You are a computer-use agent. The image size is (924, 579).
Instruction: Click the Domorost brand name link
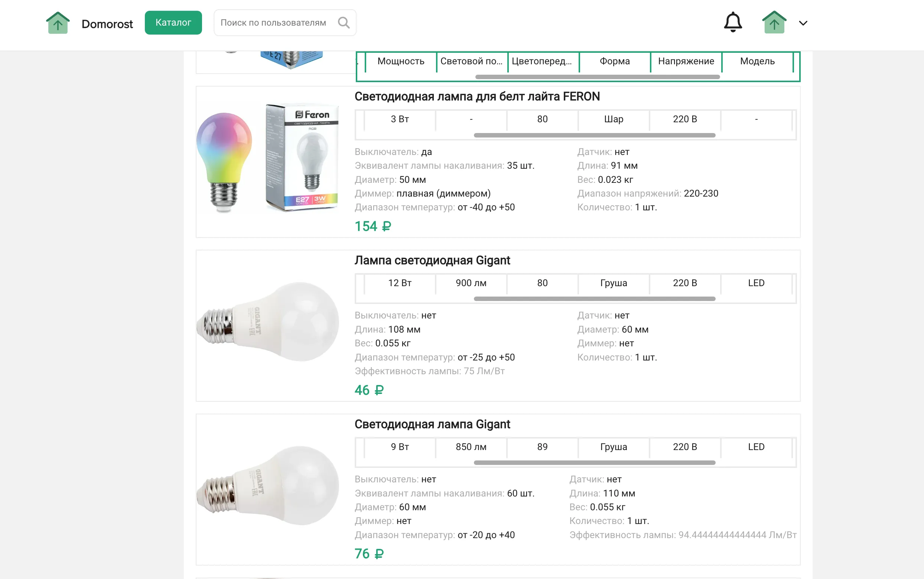(x=107, y=24)
